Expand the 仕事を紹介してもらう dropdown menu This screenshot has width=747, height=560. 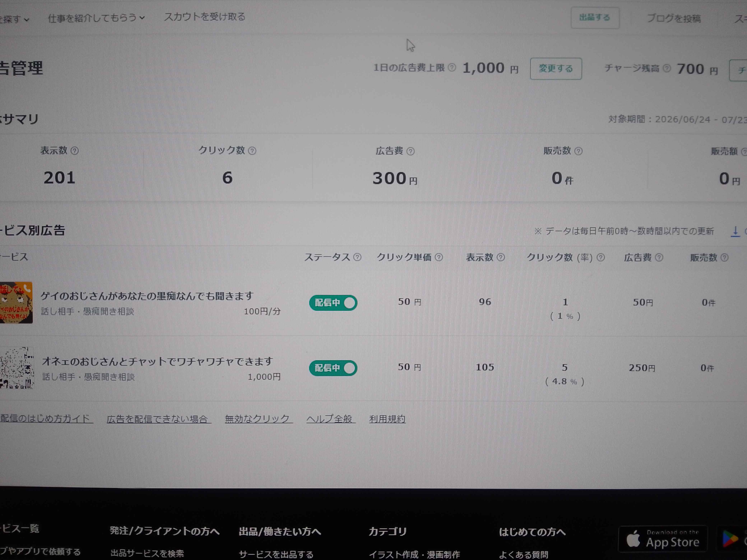click(x=96, y=18)
